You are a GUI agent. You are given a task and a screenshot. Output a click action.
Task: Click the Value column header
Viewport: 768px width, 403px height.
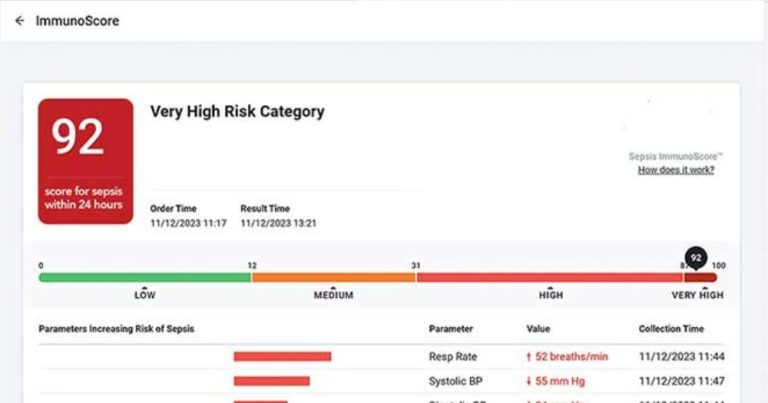click(x=539, y=329)
